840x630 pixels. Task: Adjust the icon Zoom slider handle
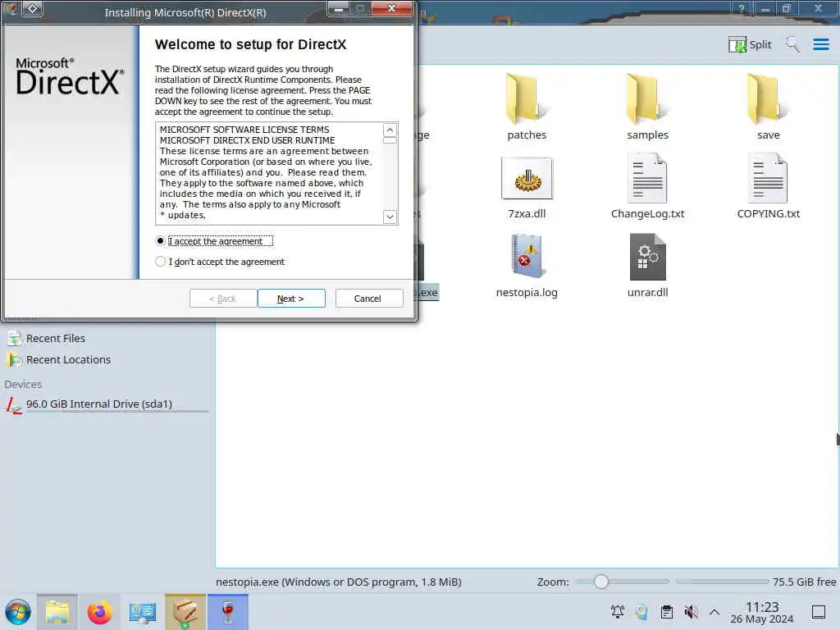(600, 582)
